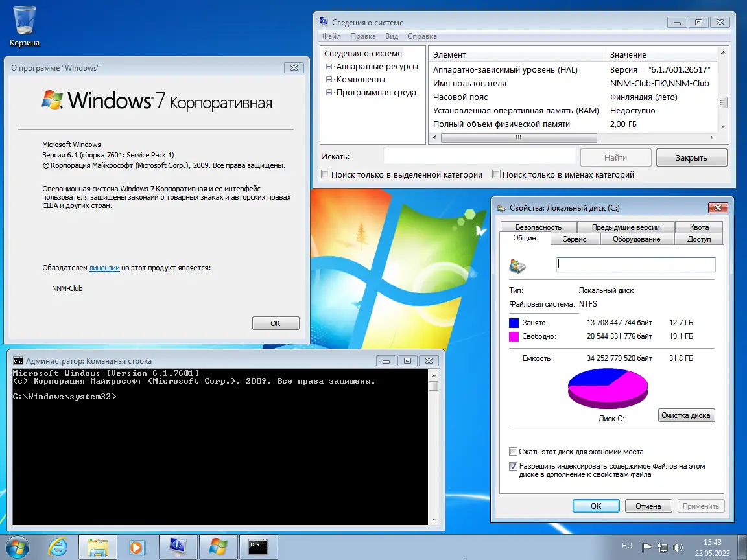The width and height of the screenshot is (747, 560).
Task: Click the 'Значение' column header
Action: click(x=661, y=54)
